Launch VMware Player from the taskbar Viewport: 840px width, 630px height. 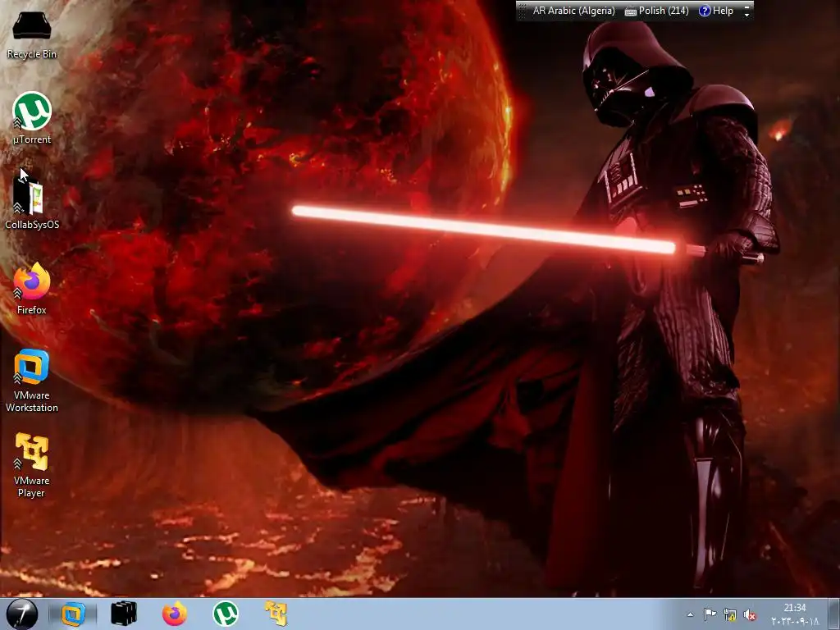coord(276,614)
